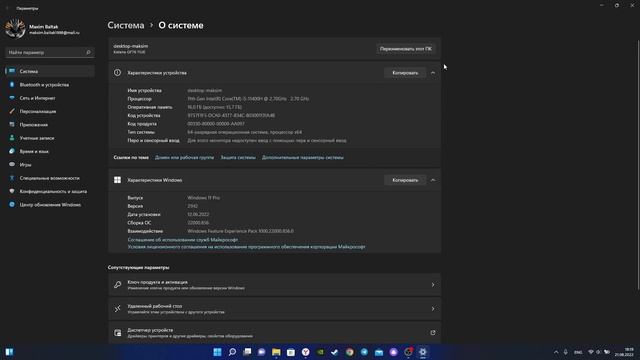Show hidden tray icons chevron

click(556, 352)
